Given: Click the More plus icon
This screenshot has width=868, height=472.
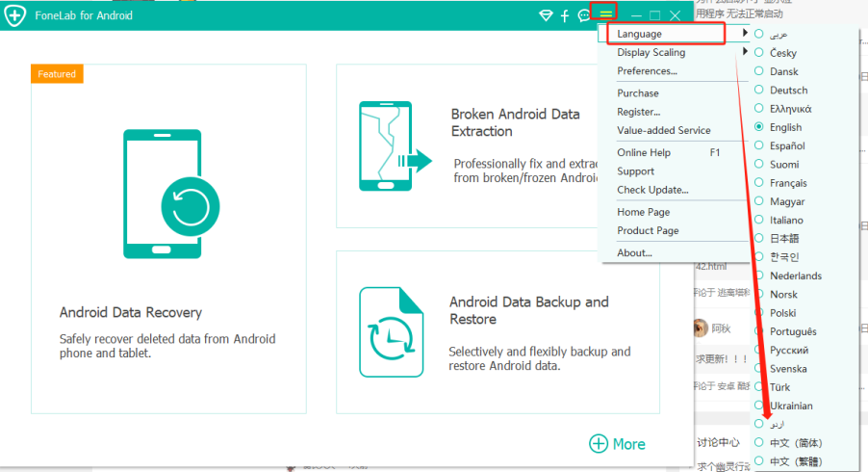Looking at the screenshot, I should coord(599,444).
